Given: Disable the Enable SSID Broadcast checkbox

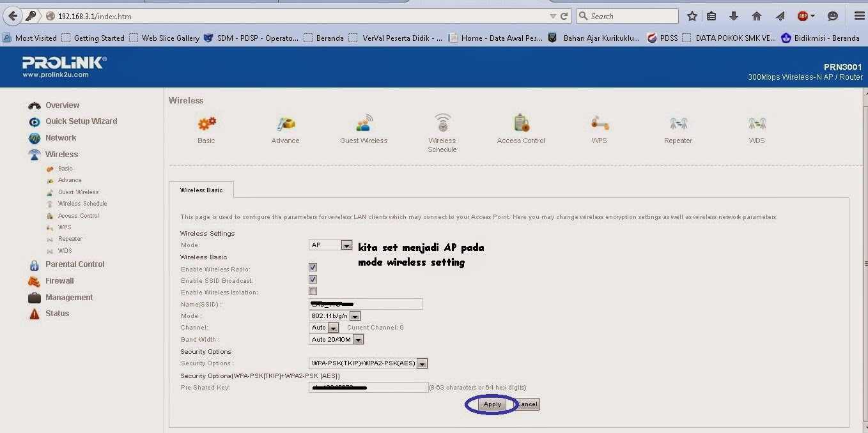Looking at the screenshot, I should 313,279.
